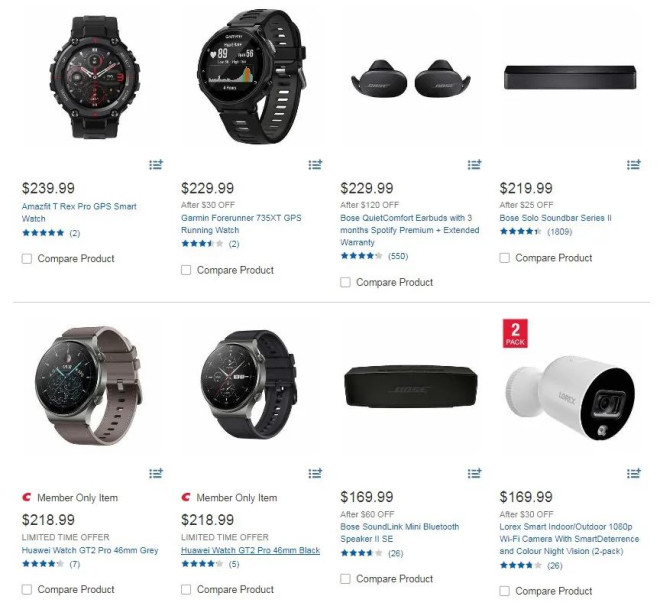Open Garmin Forerunner 735XT GPS Running Watch link
This screenshot has width=660, height=606.
tap(241, 224)
